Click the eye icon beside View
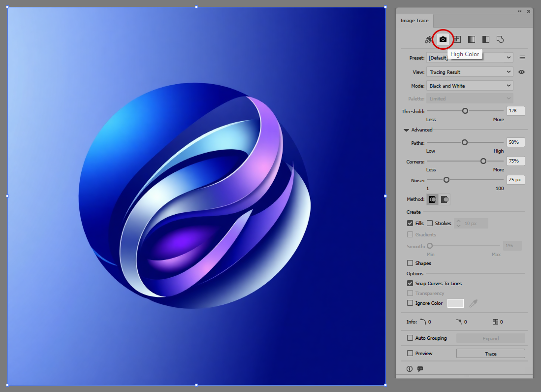Viewport: 541px width, 392px height. pyautogui.click(x=522, y=72)
